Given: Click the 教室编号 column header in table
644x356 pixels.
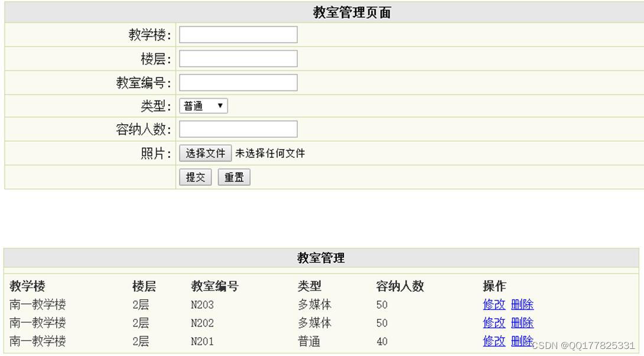Looking at the screenshot, I should (x=214, y=286).
